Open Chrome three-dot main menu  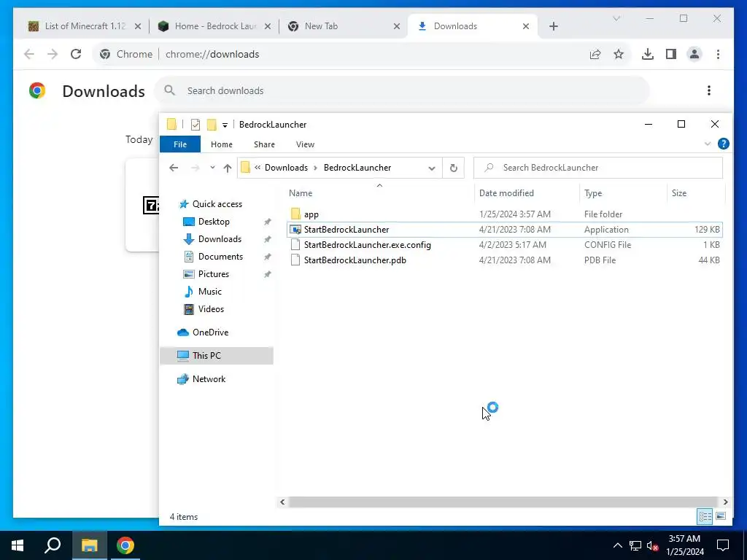point(718,54)
